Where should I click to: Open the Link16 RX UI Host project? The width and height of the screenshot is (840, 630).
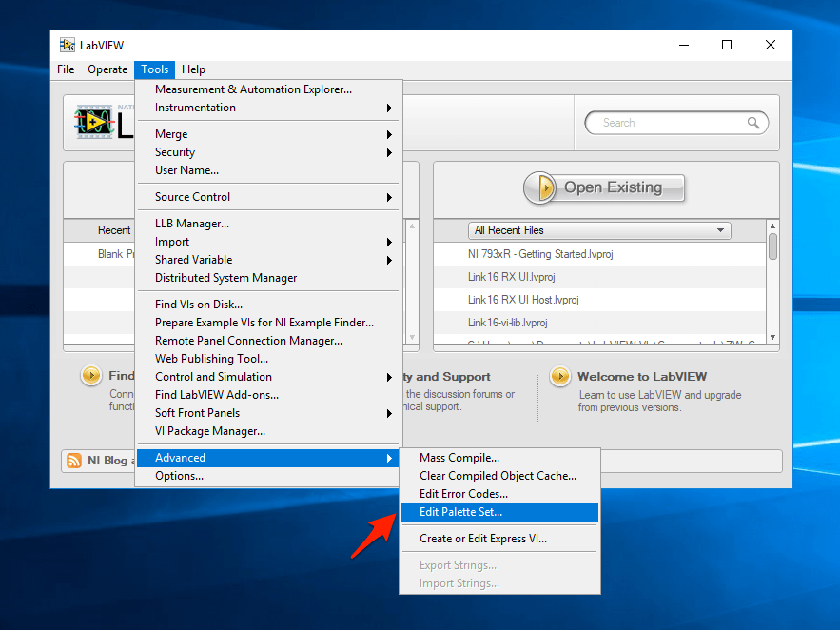(522, 300)
